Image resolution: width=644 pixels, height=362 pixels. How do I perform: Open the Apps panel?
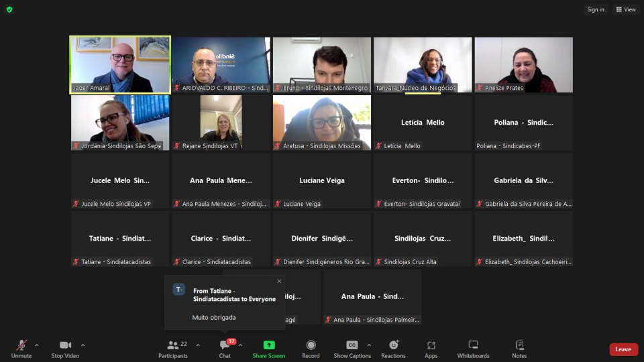tap(431, 348)
